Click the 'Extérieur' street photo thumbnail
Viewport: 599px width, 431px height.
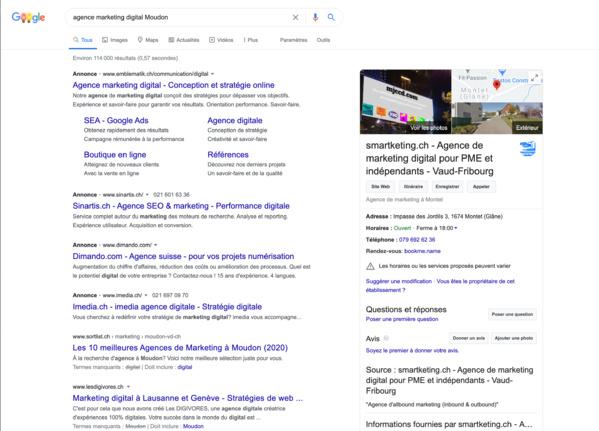click(497, 118)
